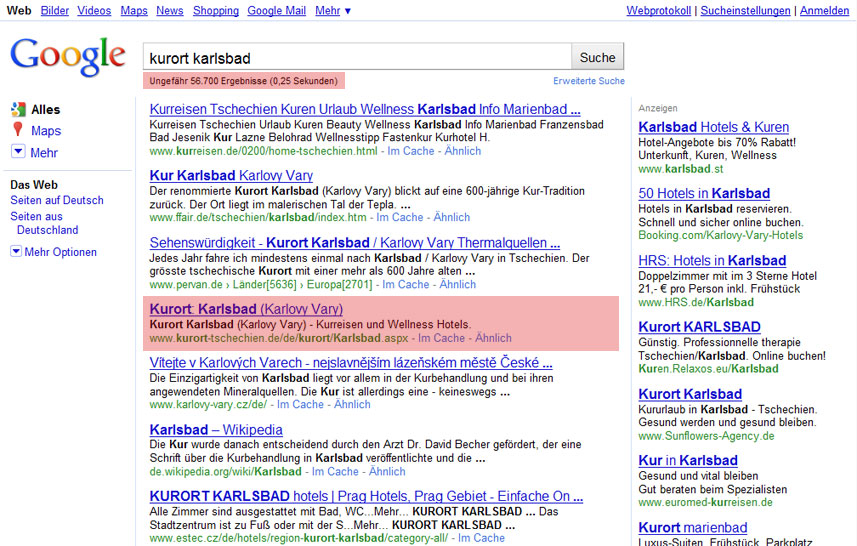Click Kuren.Relaxos.eu/Karlsbad URL text
857x546 pixels.
[x=708, y=368]
